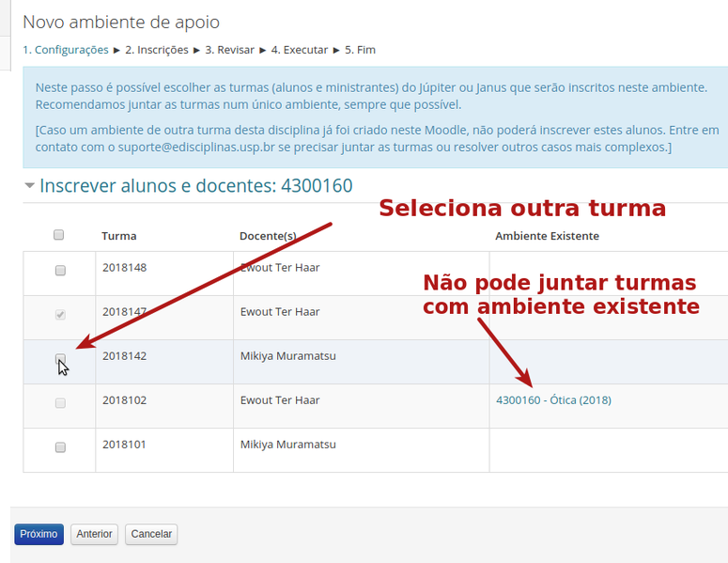Collapse the 'Inscrever alunos e docentes' section arrow
This screenshot has height=563, width=728.
29,186
